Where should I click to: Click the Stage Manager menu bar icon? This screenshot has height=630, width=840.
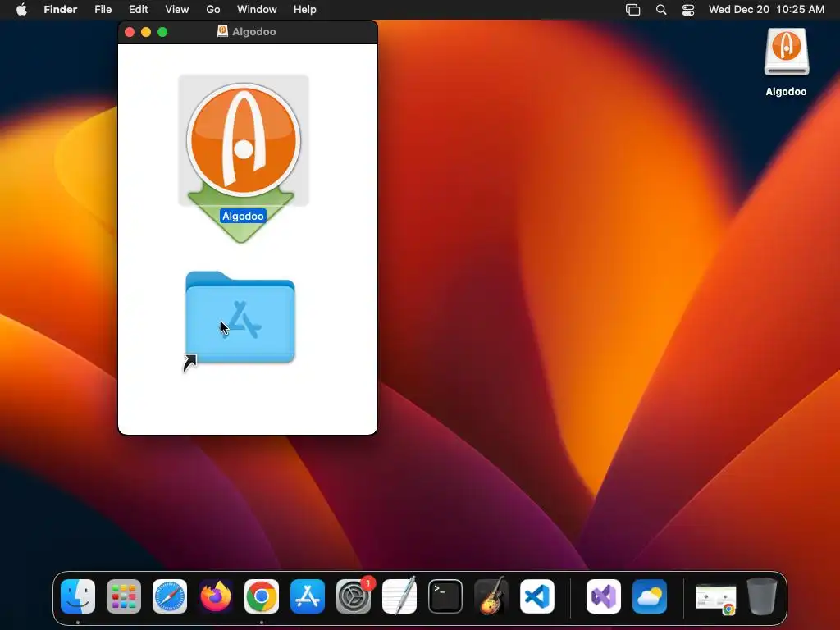point(633,10)
